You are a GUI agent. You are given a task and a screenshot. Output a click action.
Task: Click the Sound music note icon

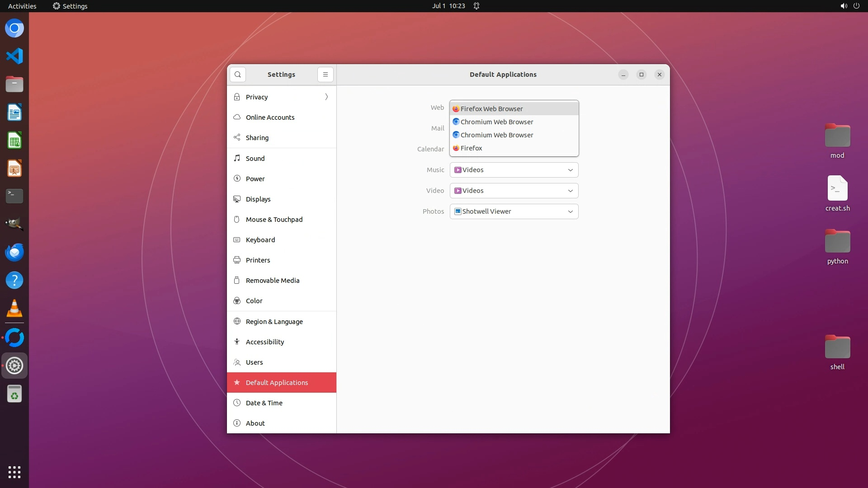[237, 158]
